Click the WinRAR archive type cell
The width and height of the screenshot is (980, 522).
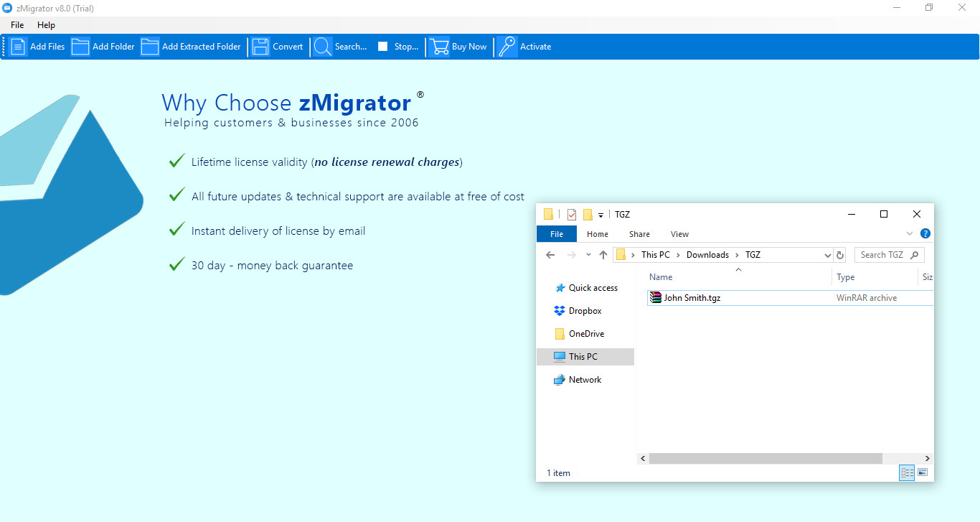pyautogui.click(x=867, y=298)
